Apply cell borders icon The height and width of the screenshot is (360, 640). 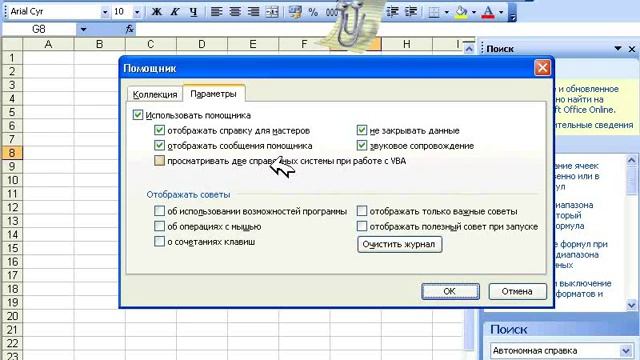coord(434,12)
